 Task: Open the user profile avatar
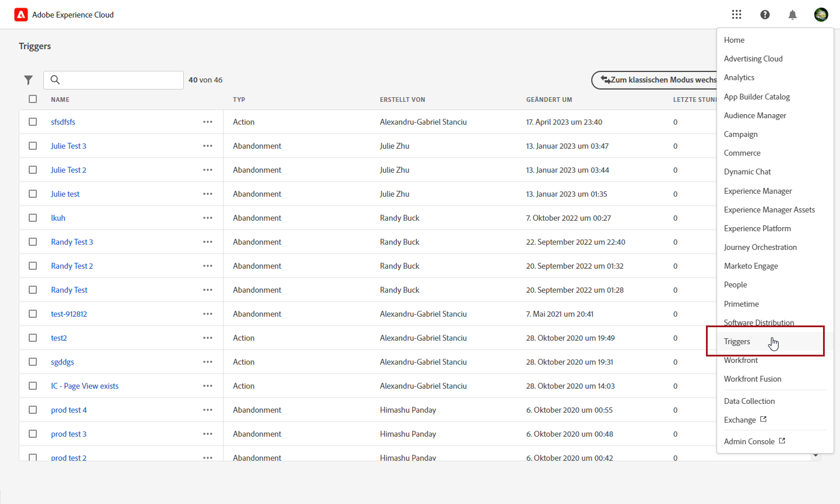coord(821,15)
